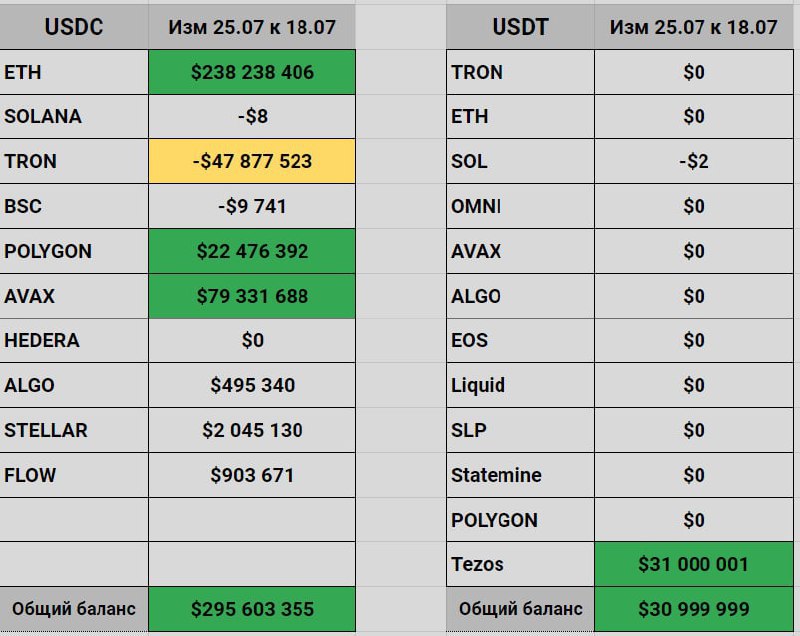Select the yellow TRON cell -$47 877 523

coord(252,161)
